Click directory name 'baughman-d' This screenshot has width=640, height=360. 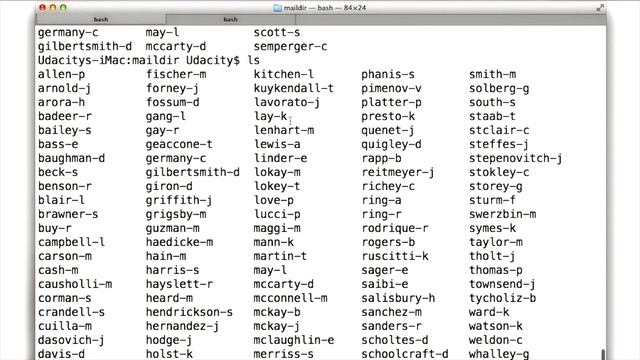(x=71, y=158)
